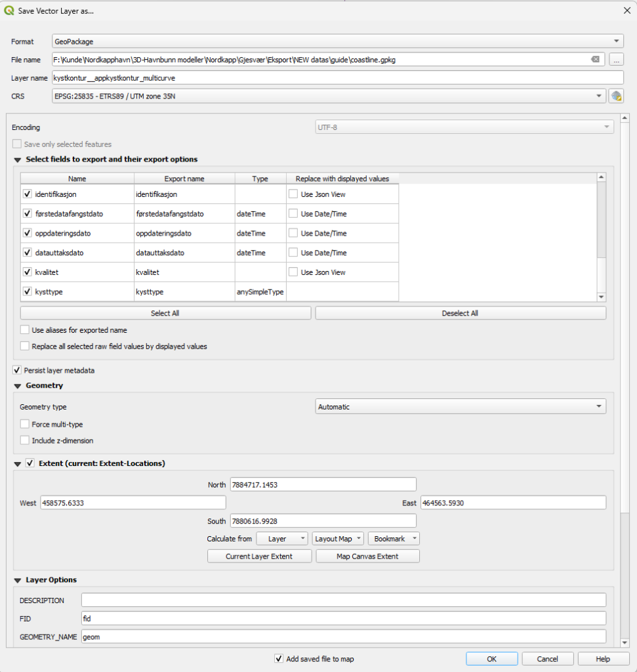Collapse the Geometry section arrow
Image resolution: width=637 pixels, height=672 pixels.
(x=18, y=386)
